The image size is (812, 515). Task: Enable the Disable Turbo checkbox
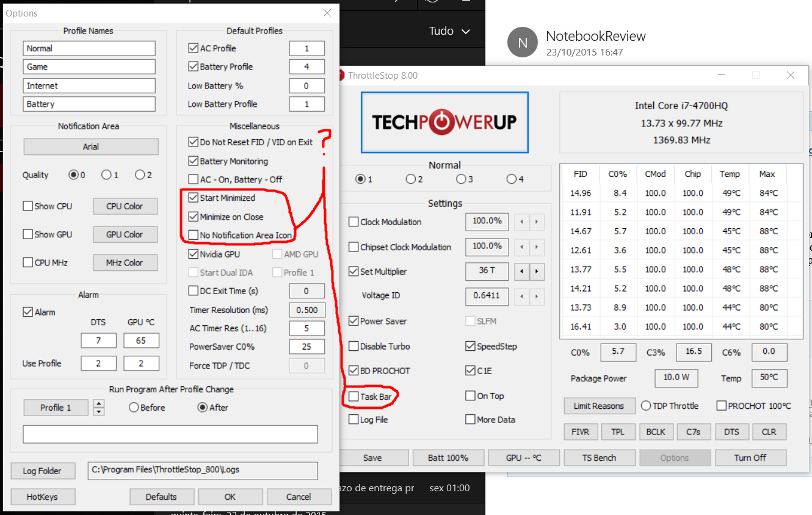[353, 346]
